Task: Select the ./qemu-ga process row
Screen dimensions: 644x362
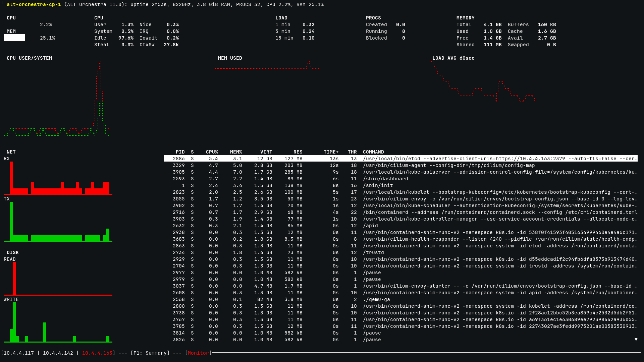Action: tap(400, 299)
